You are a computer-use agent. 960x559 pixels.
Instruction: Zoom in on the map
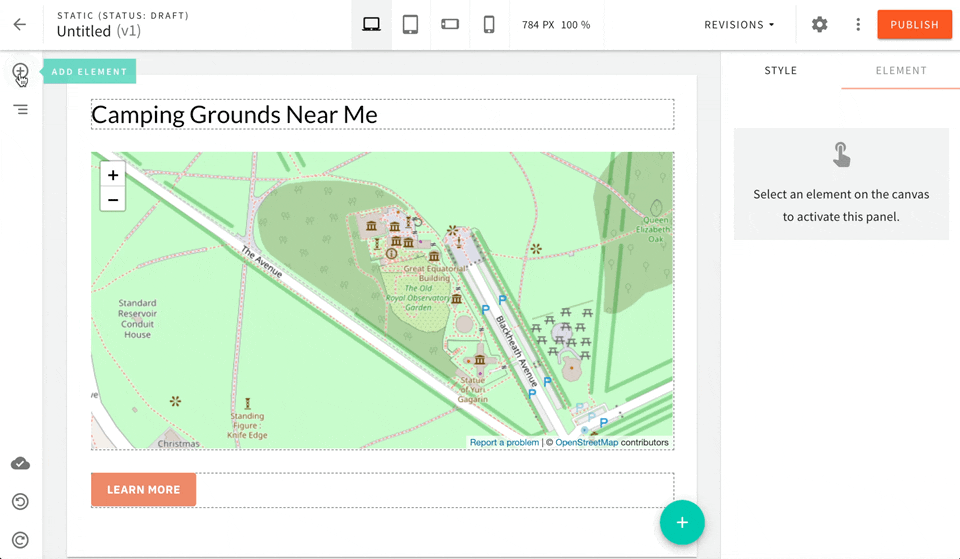pos(113,175)
